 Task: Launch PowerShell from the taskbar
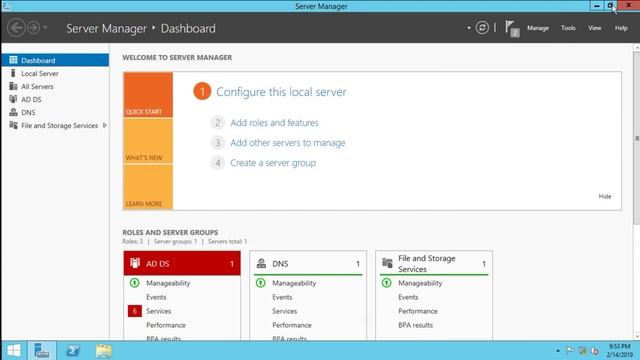click(73, 351)
